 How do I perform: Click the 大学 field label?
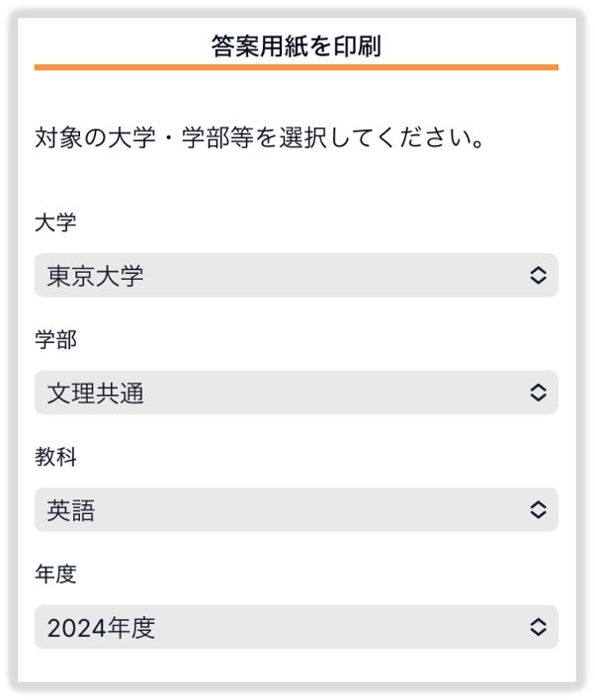55,222
